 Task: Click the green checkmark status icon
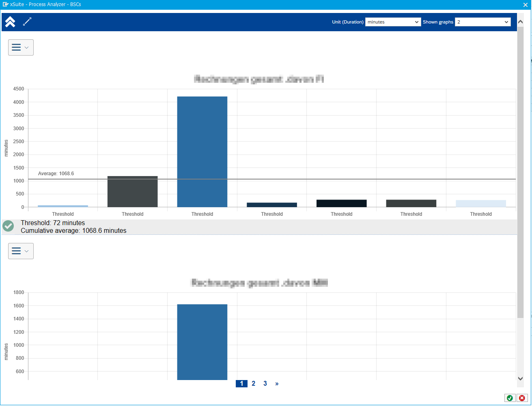[x=8, y=226]
